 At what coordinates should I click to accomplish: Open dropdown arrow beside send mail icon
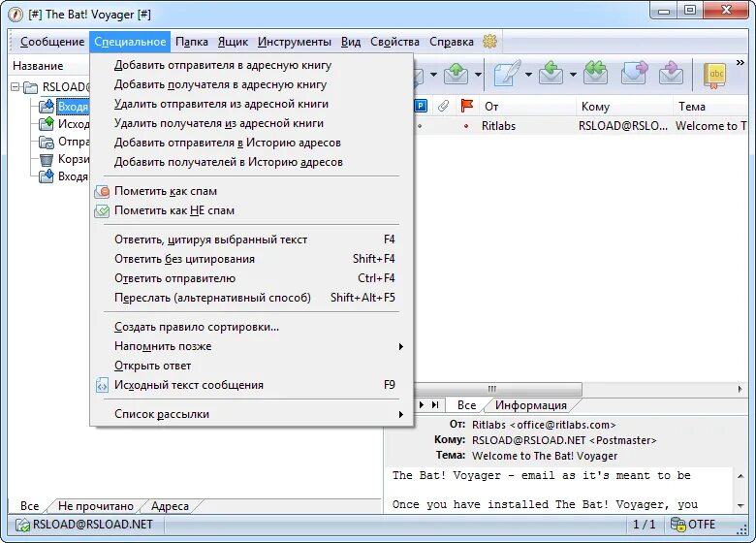coord(478,75)
